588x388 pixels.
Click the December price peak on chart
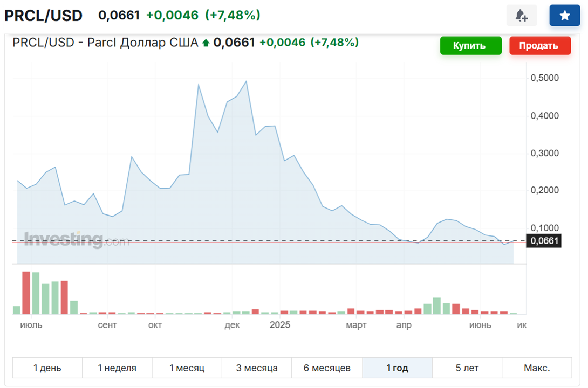click(x=246, y=81)
